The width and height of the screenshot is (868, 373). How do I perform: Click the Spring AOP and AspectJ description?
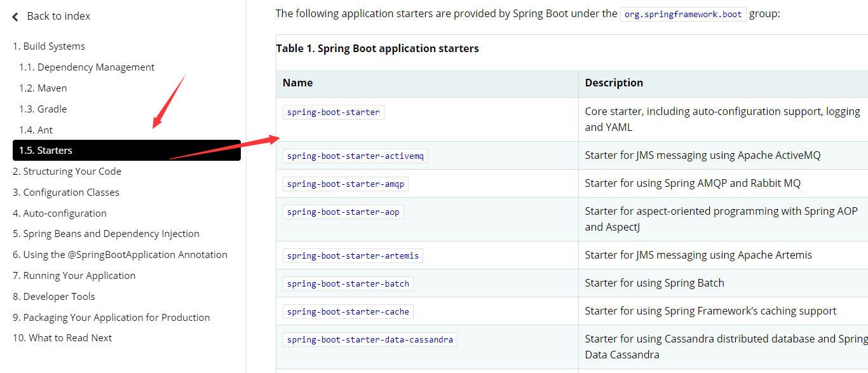[x=721, y=219]
